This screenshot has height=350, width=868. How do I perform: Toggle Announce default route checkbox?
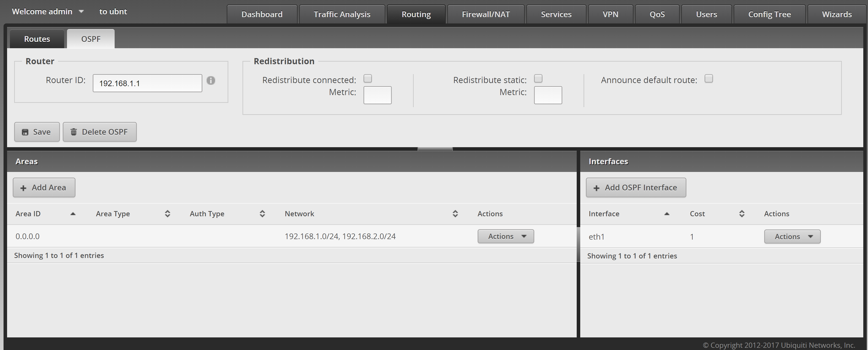click(x=709, y=79)
